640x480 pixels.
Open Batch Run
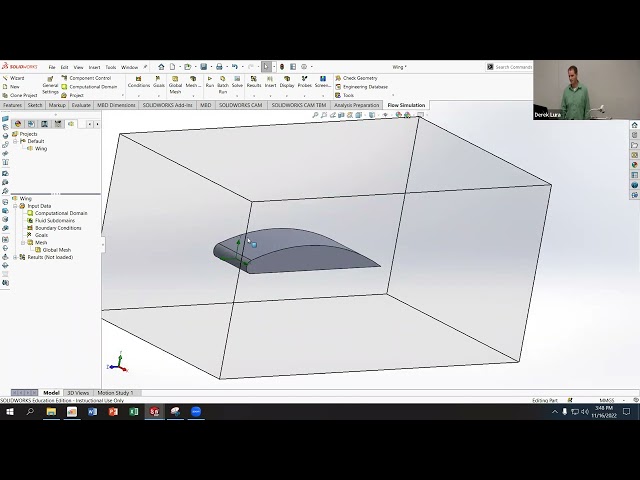[222, 85]
